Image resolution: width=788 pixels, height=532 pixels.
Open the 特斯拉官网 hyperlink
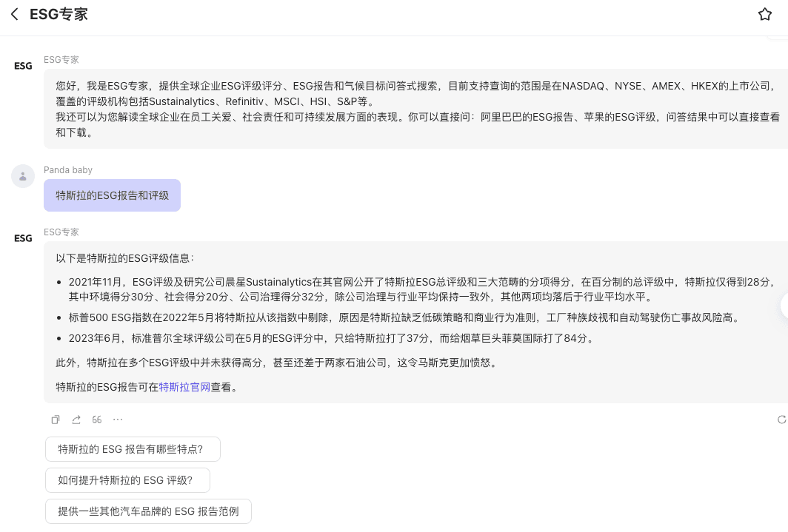tap(184, 387)
